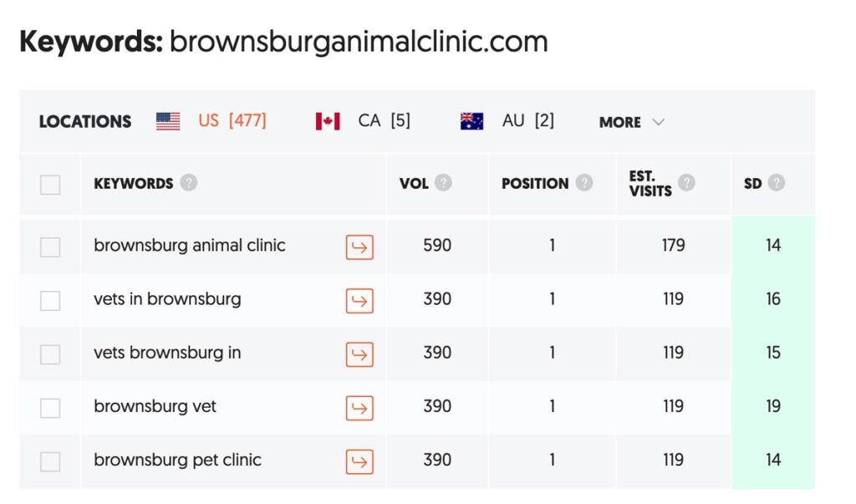Click help icon next to VOL header
This screenshot has height=504, width=856.
[x=443, y=182]
